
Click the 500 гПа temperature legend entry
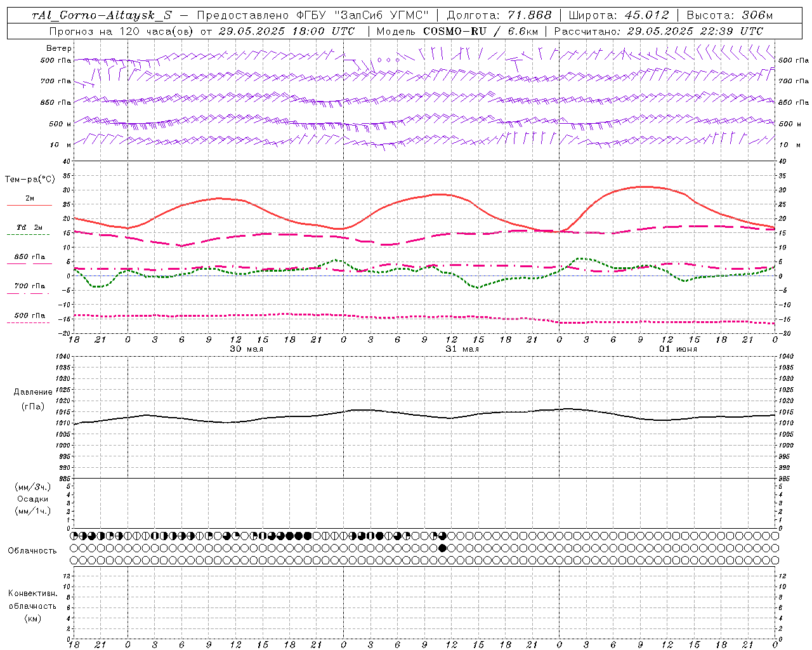point(29,315)
